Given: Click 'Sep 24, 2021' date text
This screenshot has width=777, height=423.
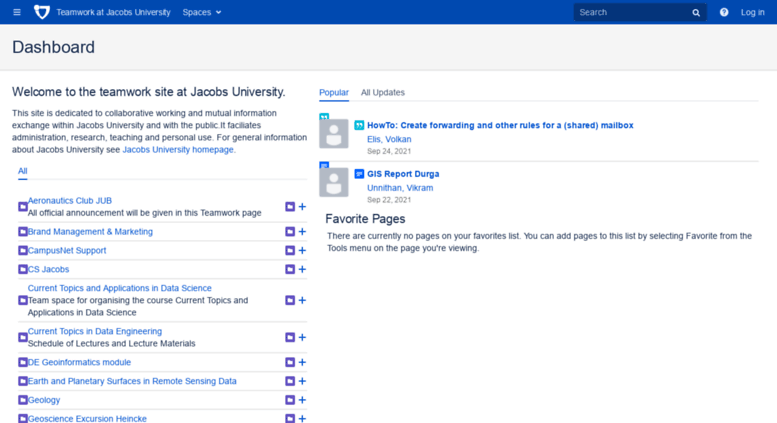Looking at the screenshot, I should [x=389, y=151].
